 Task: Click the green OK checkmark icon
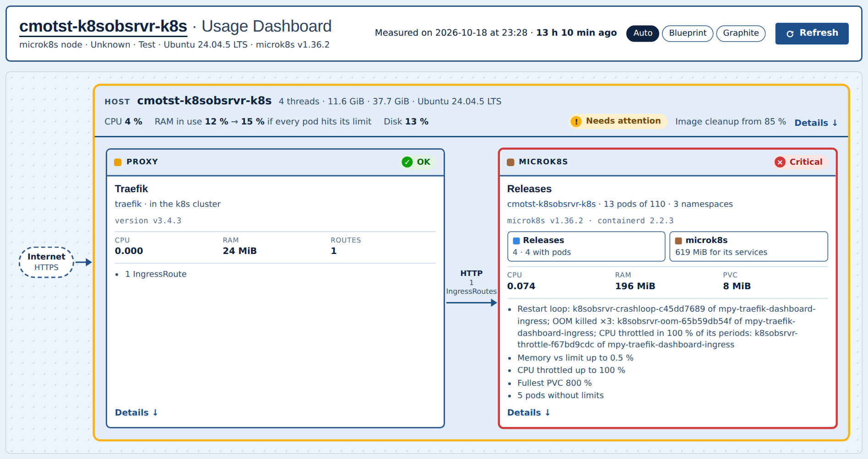(407, 162)
